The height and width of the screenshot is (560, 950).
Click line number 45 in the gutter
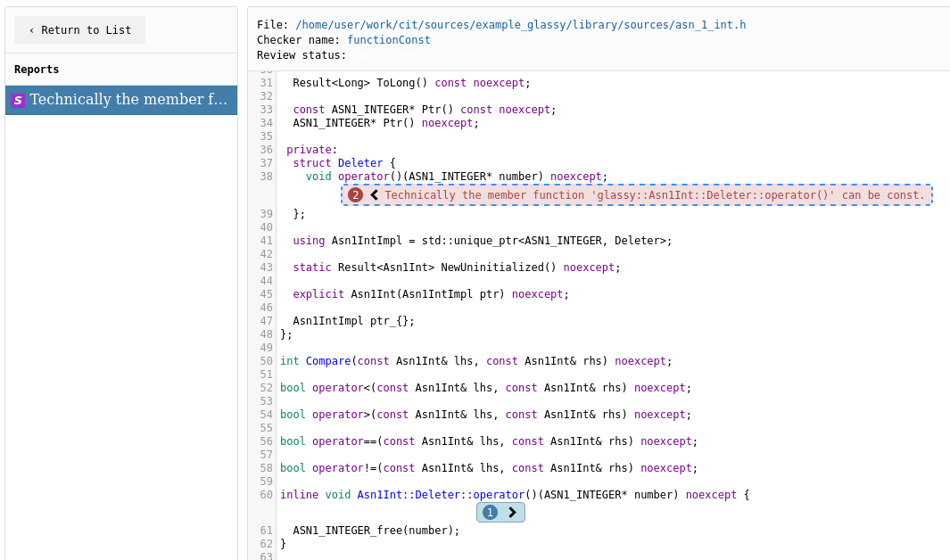tap(266, 293)
